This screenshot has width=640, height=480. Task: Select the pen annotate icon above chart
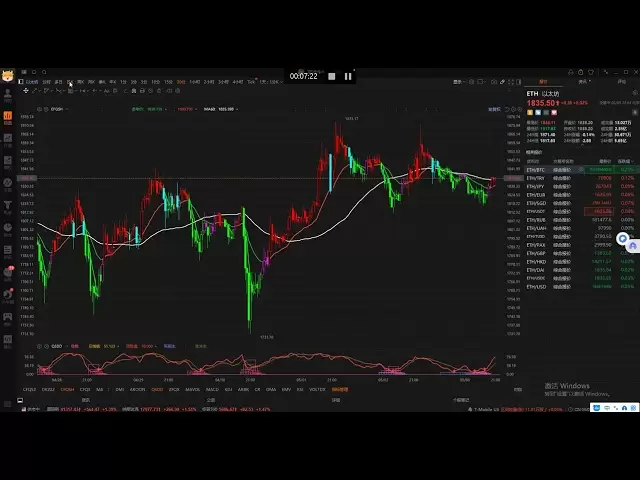point(502,82)
